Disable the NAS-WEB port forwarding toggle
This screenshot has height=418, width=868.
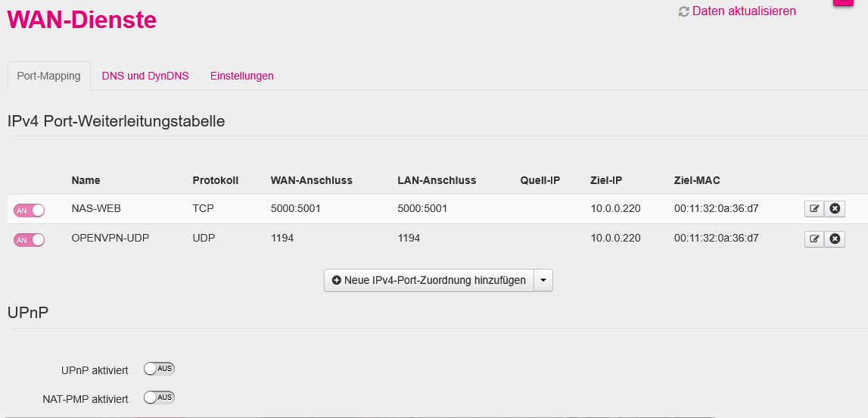[30, 211]
